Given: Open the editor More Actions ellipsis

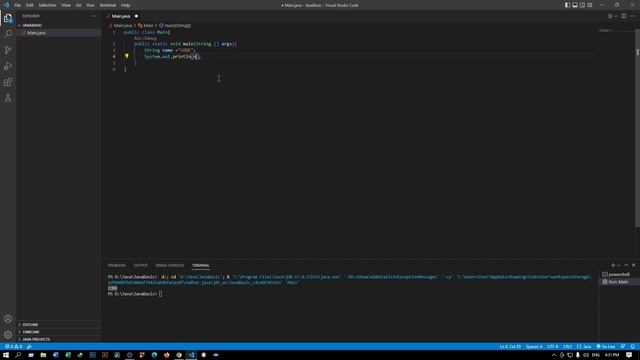Looking at the screenshot, I should [632, 16].
